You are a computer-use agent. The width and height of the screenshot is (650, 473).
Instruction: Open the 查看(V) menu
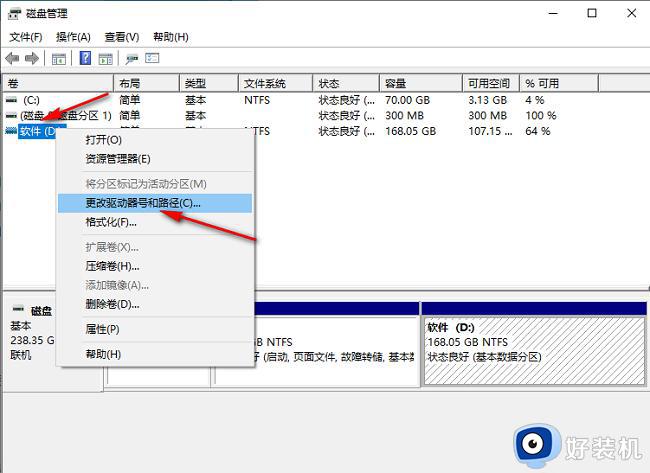[121, 37]
